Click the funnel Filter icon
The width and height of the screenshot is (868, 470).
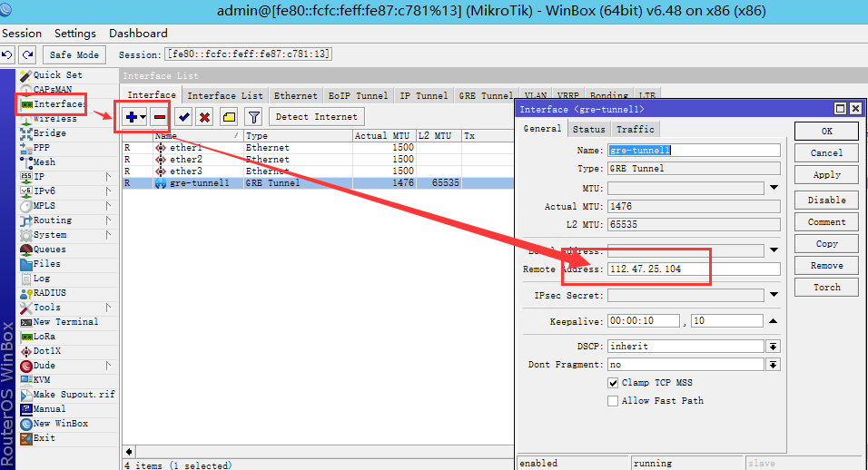point(253,117)
